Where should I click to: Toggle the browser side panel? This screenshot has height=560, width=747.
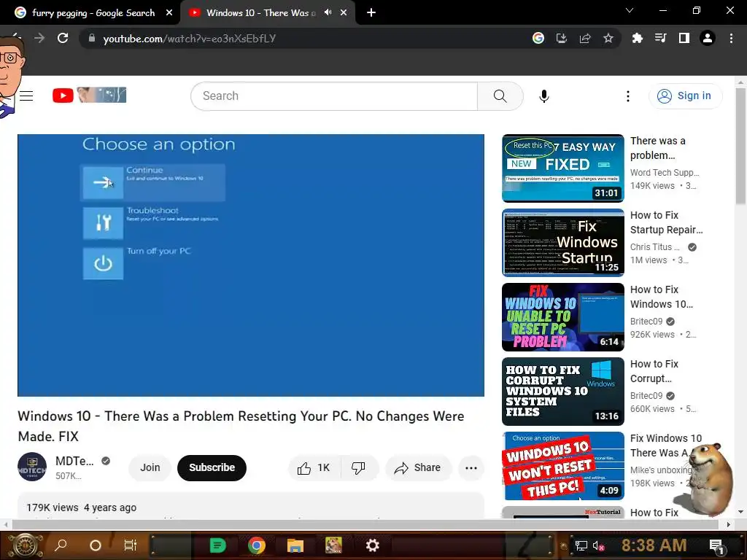point(684,38)
